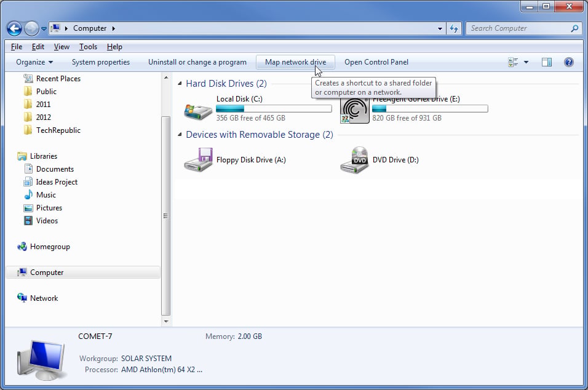Collapse Devices with Removable Storage group
This screenshot has height=390, width=588.
[180, 135]
